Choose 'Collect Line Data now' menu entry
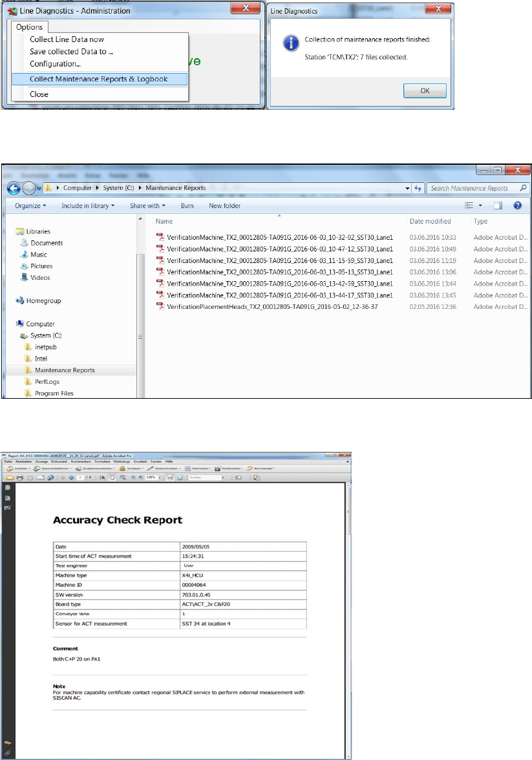Viewport: 532px width, 760px height. click(x=67, y=39)
